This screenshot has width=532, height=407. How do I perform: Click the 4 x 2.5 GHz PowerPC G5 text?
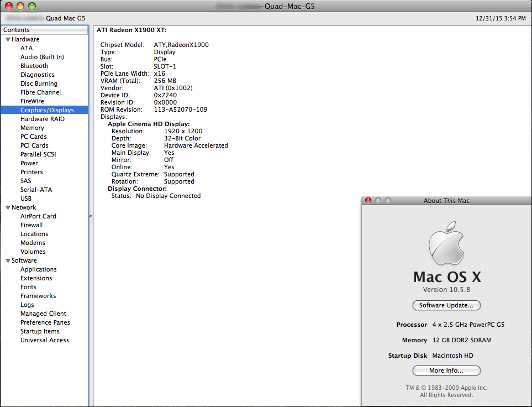pos(468,325)
